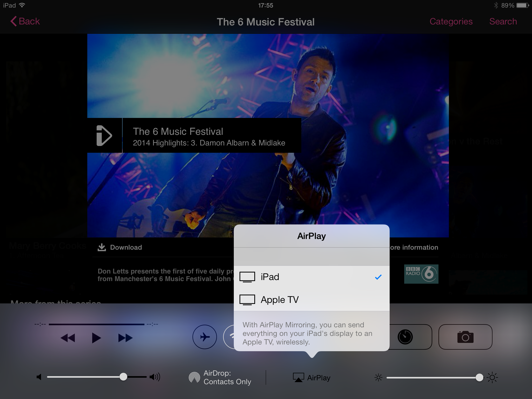Select Apple TV as the AirPlay output
The height and width of the screenshot is (399, 532).
(311, 300)
